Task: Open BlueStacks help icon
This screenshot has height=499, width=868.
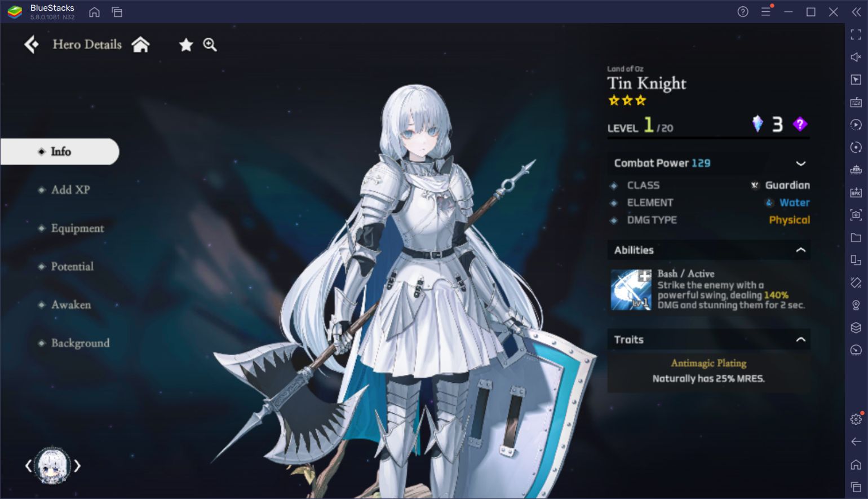Action: pyautogui.click(x=743, y=12)
